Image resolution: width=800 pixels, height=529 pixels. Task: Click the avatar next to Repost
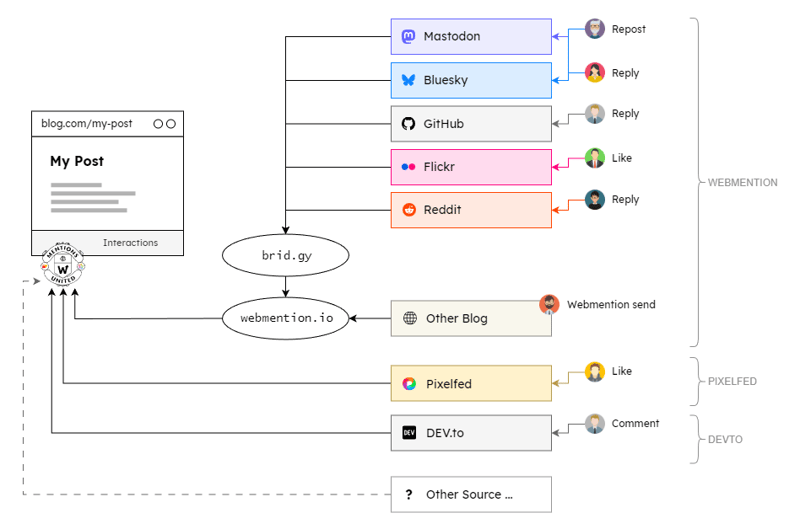(x=595, y=29)
